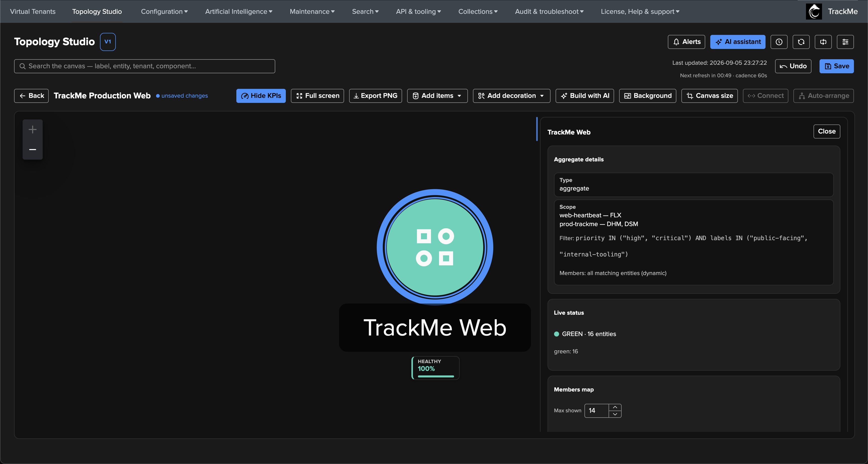Go to Virtual Tenants
Screen dimensions: 868x464
point(33,12)
